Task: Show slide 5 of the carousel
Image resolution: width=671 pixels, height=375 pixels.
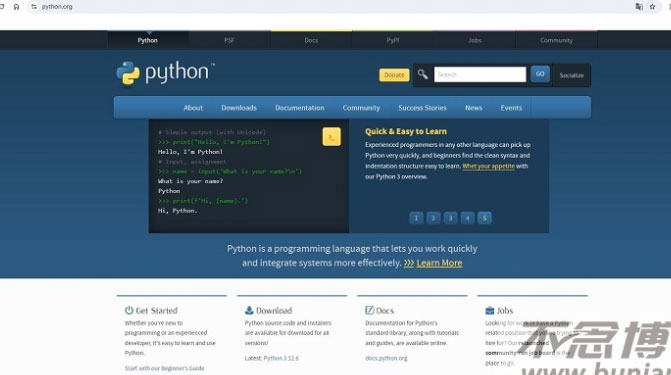Action: point(484,218)
